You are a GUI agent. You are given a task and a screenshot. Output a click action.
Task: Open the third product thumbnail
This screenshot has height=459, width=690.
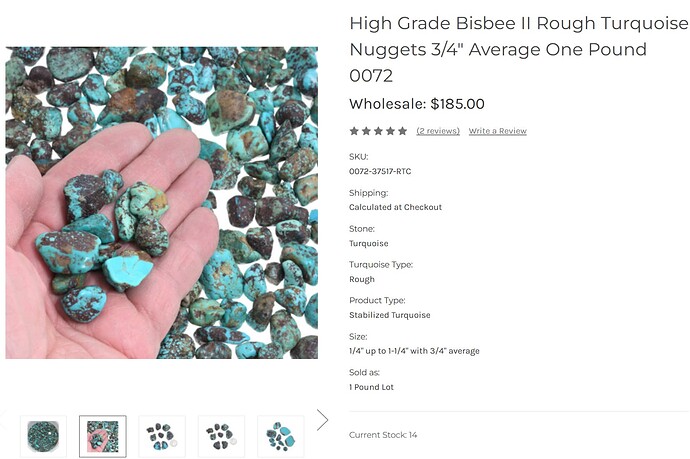point(162,436)
